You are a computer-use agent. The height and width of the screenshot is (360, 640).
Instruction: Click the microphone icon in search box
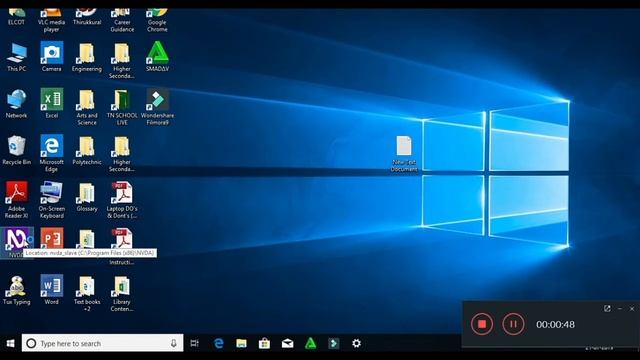pos(174,343)
